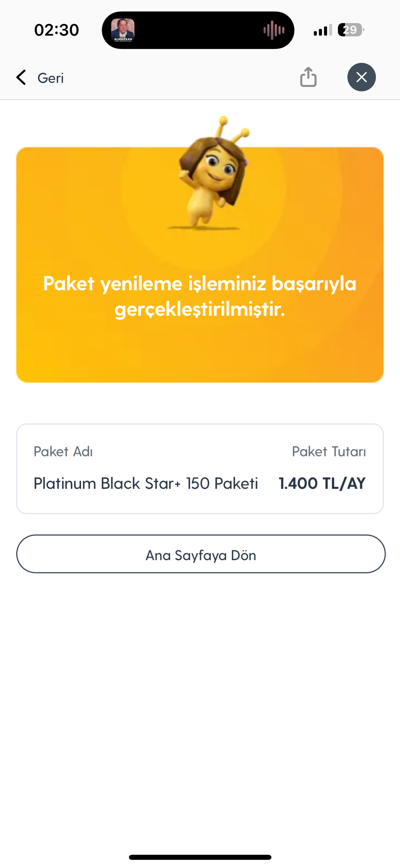Tap the back chevron arrow
This screenshot has width=400, height=868.
click(21, 77)
